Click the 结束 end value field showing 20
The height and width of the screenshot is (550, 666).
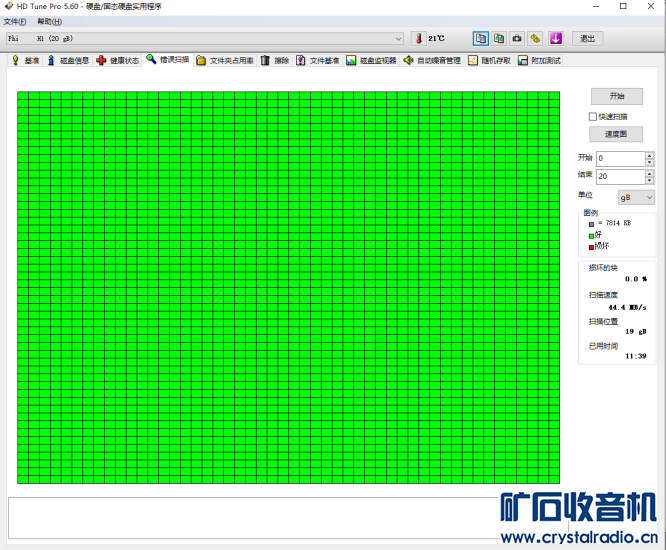tap(621, 176)
